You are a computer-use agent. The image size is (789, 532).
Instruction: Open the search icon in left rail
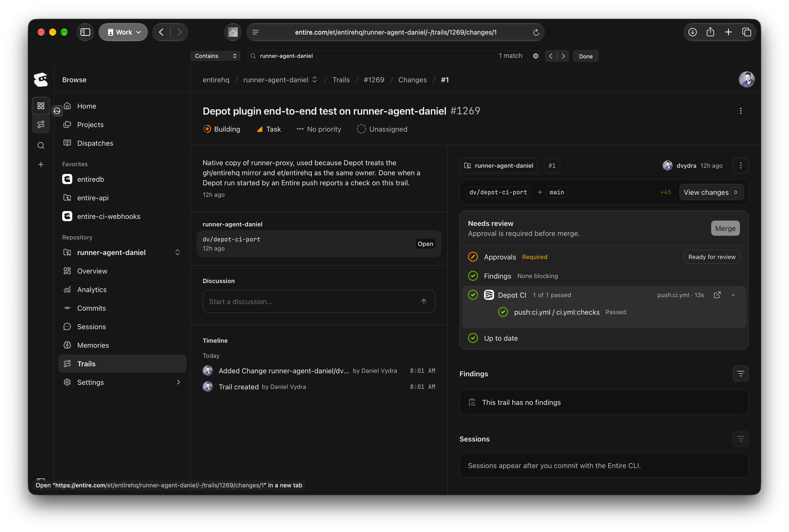tap(41, 146)
